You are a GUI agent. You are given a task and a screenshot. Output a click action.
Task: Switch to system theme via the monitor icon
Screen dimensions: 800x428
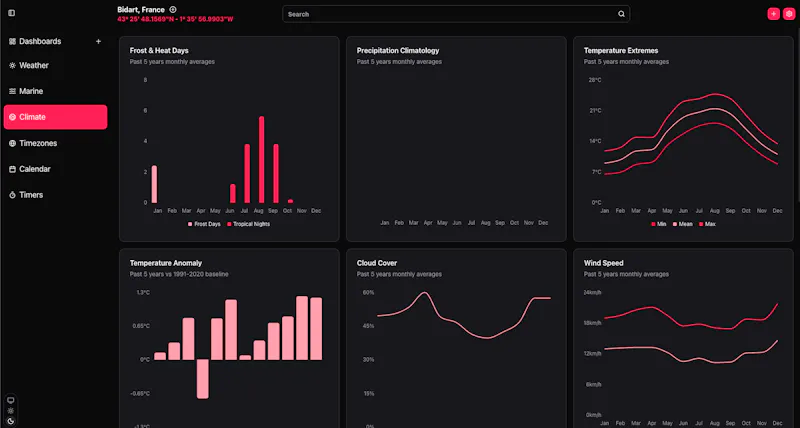point(11,400)
